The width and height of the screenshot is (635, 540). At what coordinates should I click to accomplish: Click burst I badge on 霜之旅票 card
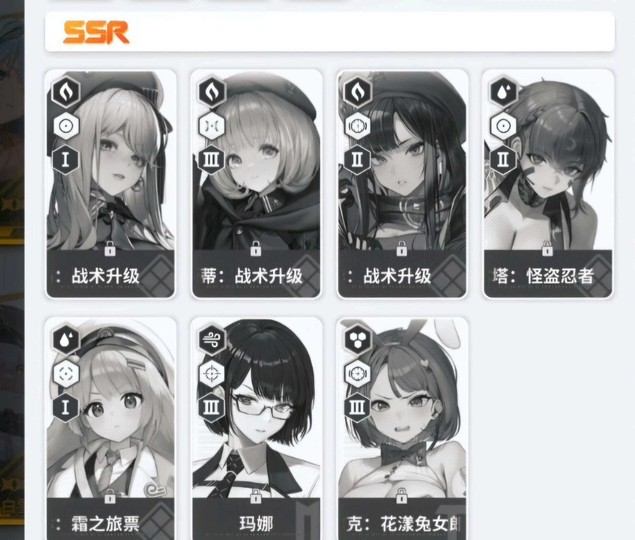[x=66, y=407]
